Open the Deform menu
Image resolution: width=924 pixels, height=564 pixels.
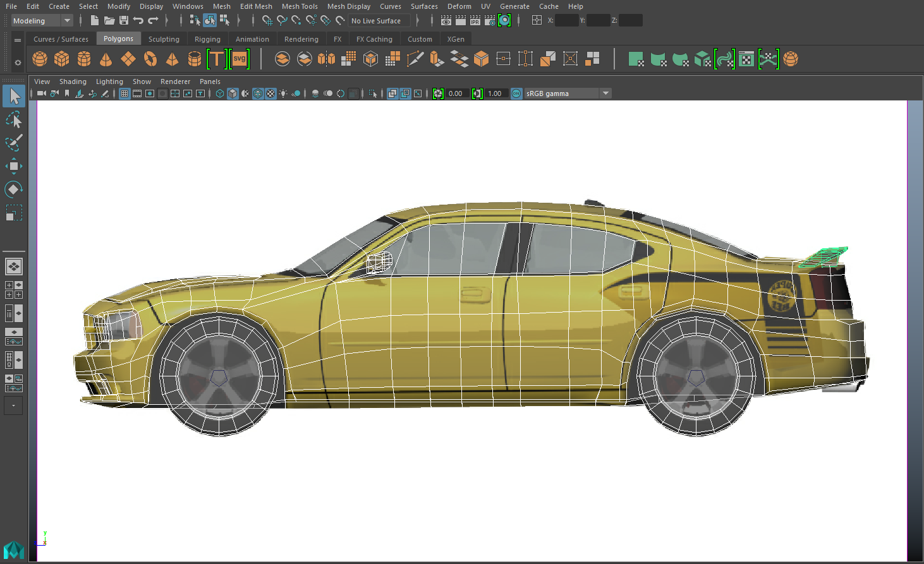point(459,6)
